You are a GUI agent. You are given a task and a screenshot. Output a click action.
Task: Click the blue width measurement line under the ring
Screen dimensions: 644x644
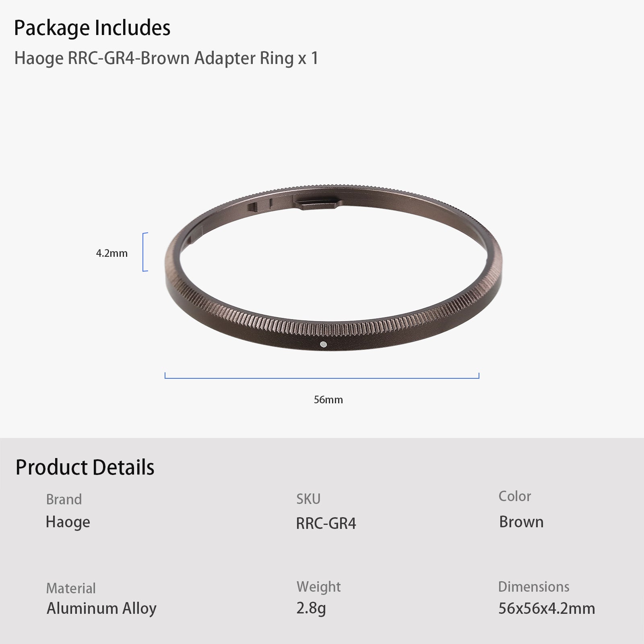322,378
